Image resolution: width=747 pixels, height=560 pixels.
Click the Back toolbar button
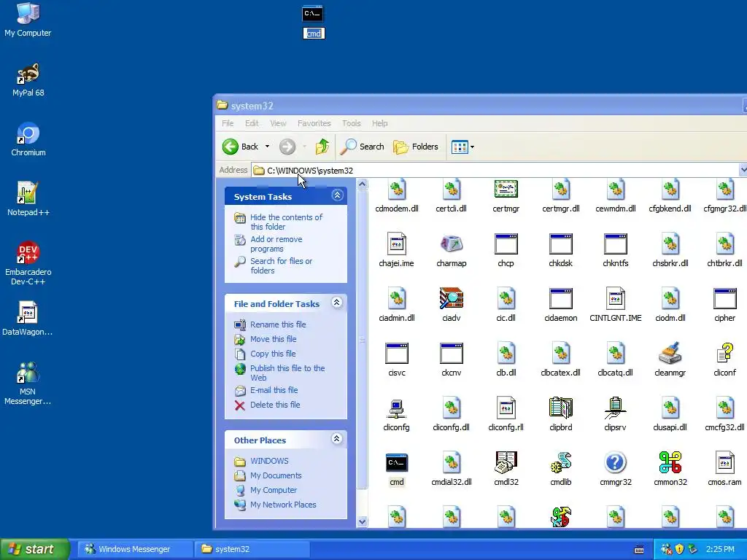pyautogui.click(x=241, y=147)
